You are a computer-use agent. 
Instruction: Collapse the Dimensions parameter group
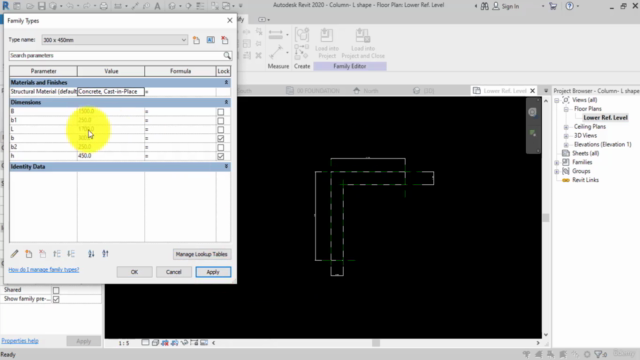click(x=226, y=102)
